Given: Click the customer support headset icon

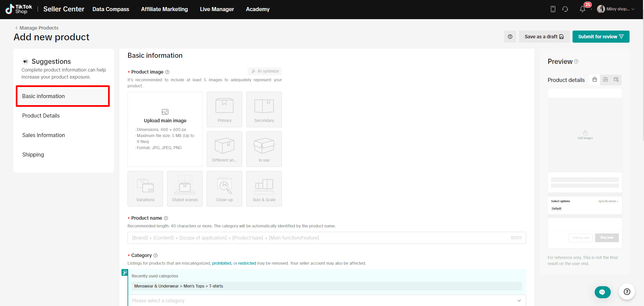Looking at the screenshot, I should pyautogui.click(x=565, y=9).
